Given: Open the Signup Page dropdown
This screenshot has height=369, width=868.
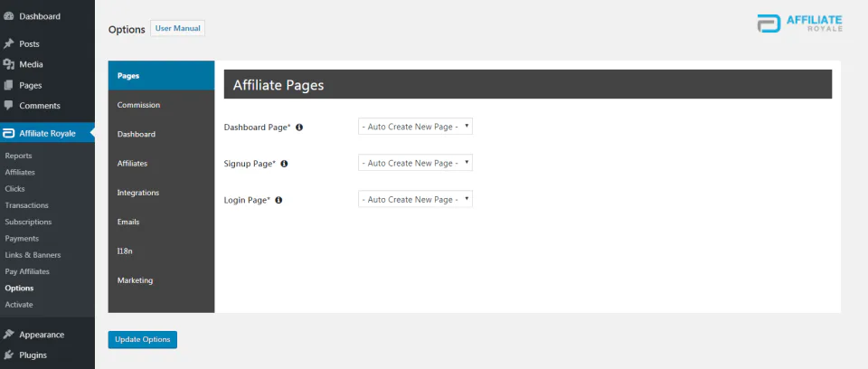Looking at the screenshot, I should click(415, 163).
